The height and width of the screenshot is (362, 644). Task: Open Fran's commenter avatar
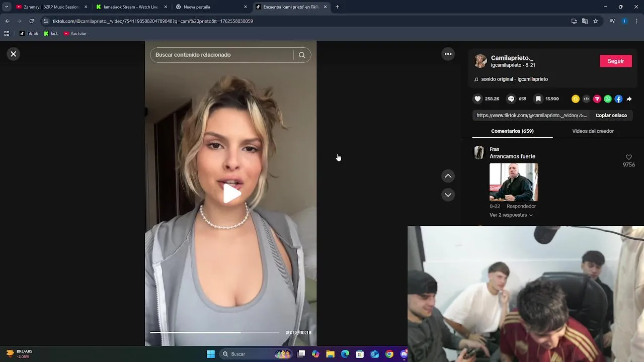(x=479, y=152)
